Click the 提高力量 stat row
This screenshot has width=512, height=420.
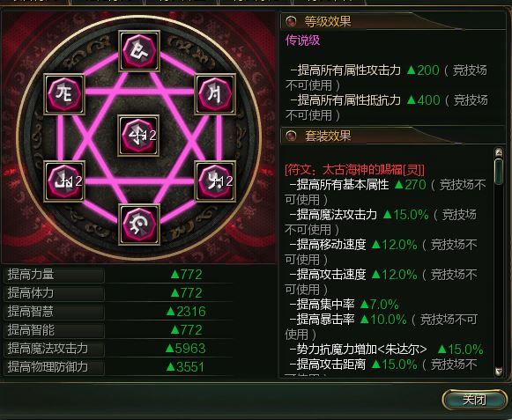pyautogui.click(x=119, y=275)
